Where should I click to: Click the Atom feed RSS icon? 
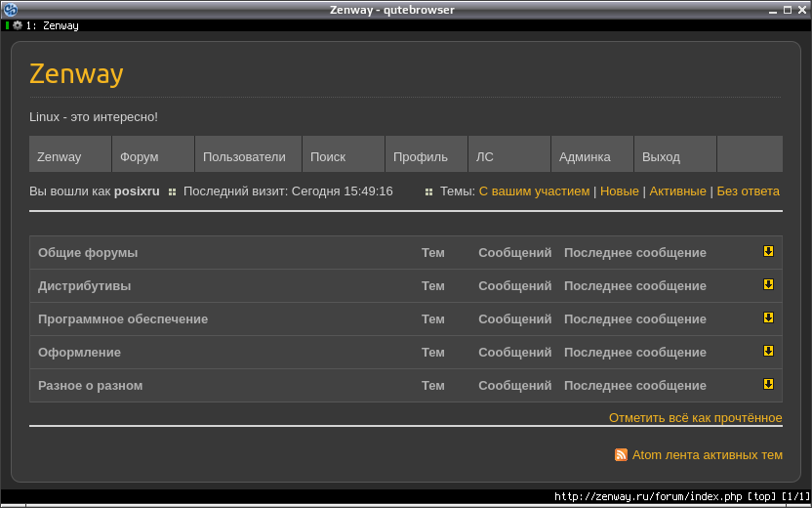621,454
